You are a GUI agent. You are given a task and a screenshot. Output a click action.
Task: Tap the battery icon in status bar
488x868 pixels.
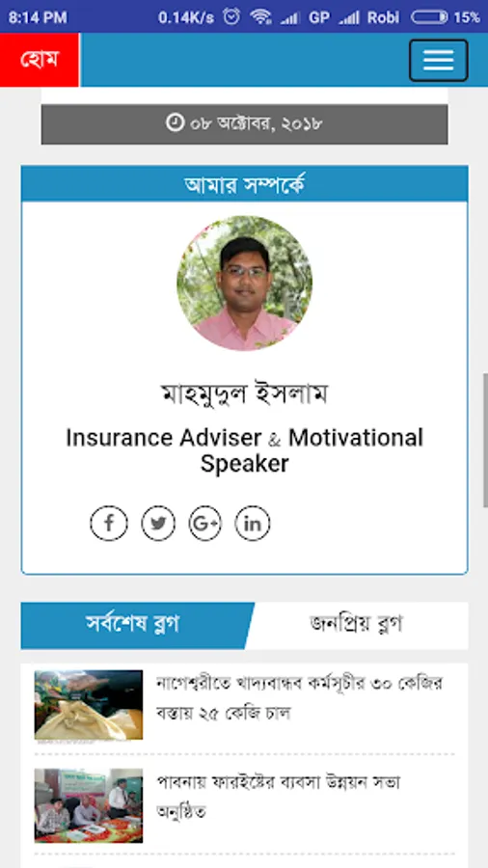(x=429, y=17)
